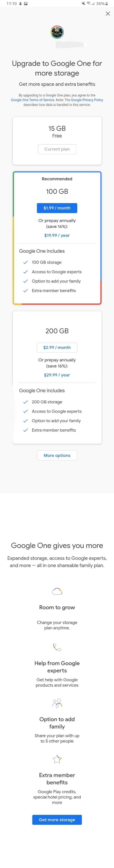
Task: Tap checkmark beside 200 GB storage
Action: point(25,402)
